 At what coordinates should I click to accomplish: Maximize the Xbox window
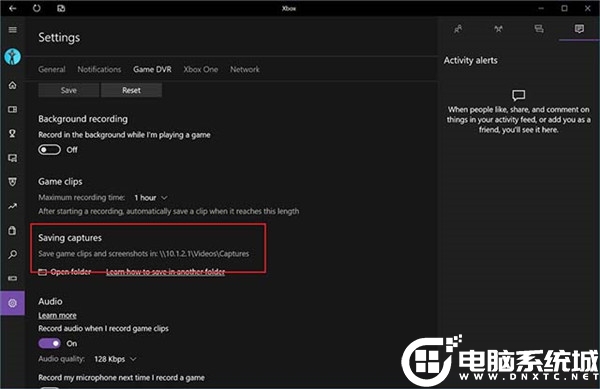564,8
